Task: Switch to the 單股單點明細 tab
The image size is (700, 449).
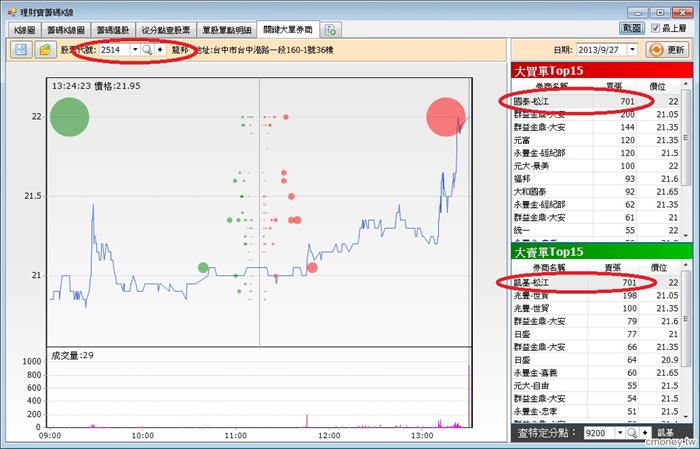Action: (x=226, y=30)
